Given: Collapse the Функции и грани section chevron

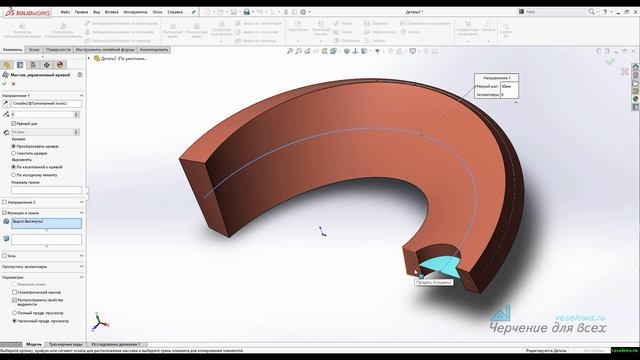Looking at the screenshot, I should tap(81, 213).
